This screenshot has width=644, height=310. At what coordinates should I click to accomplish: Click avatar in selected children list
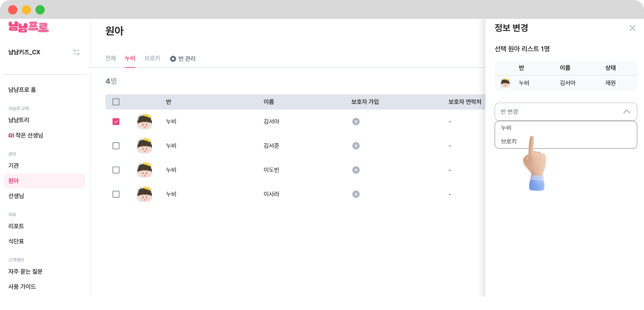point(505,83)
